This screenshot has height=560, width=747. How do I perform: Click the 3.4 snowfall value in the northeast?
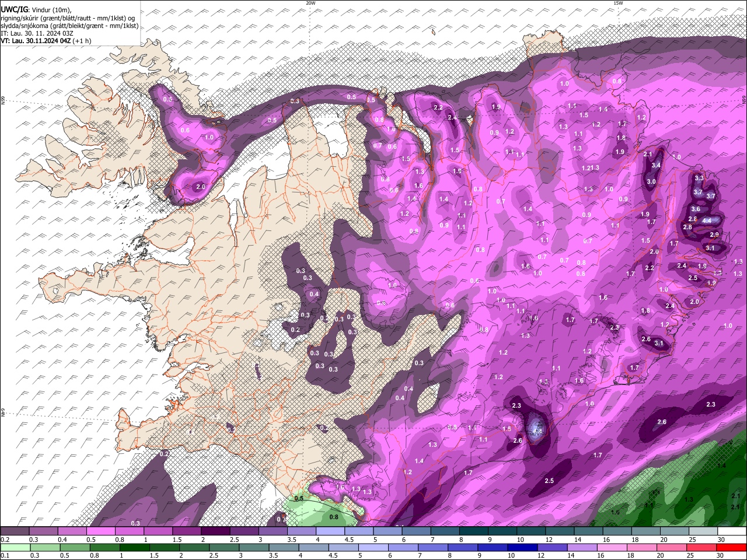(656, 165)
